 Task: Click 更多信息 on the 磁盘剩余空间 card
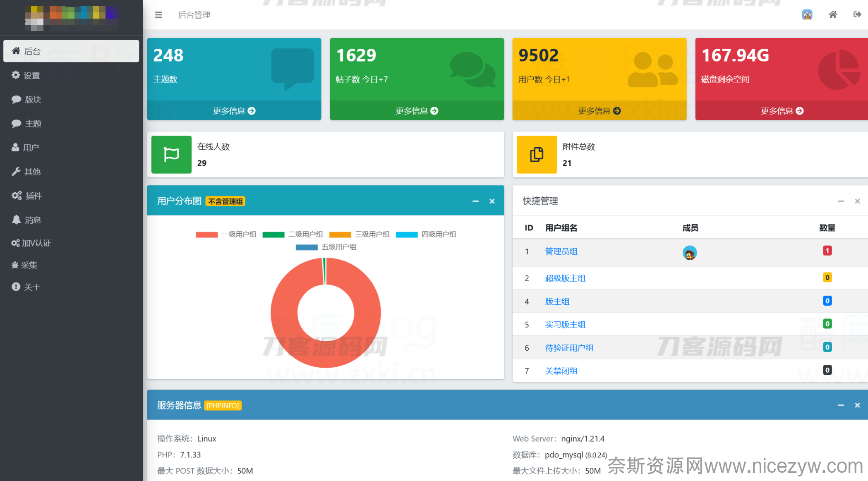tap(782, 111)
